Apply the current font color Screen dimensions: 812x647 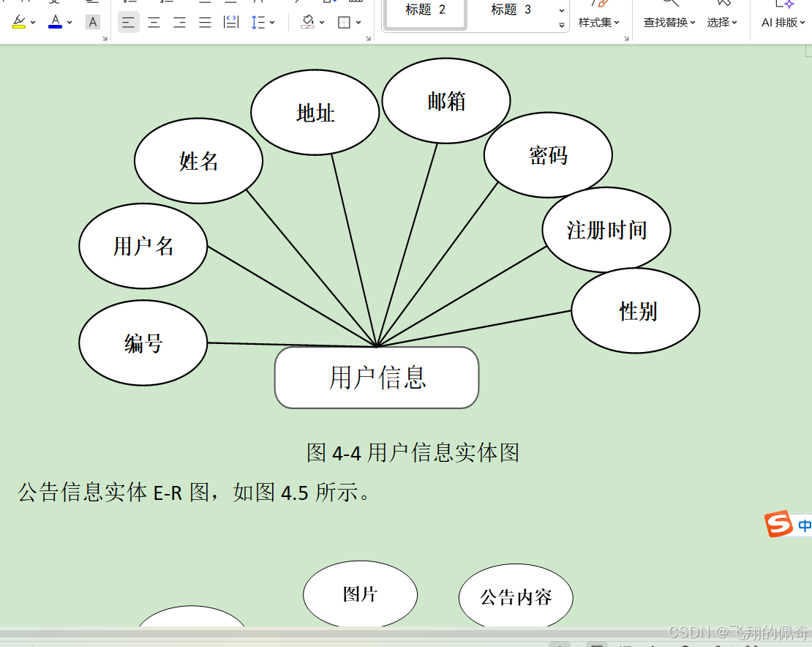[55, 20]
